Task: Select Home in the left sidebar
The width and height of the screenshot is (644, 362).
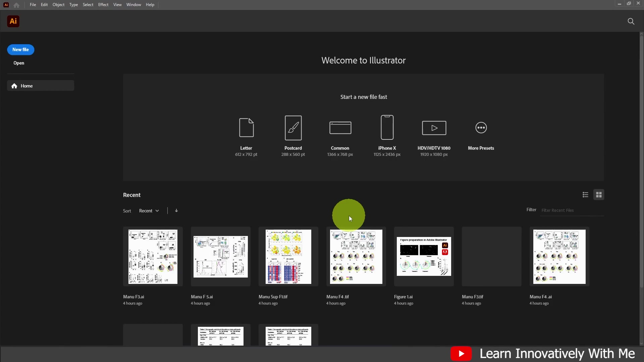Action: (x=41, y=86)
